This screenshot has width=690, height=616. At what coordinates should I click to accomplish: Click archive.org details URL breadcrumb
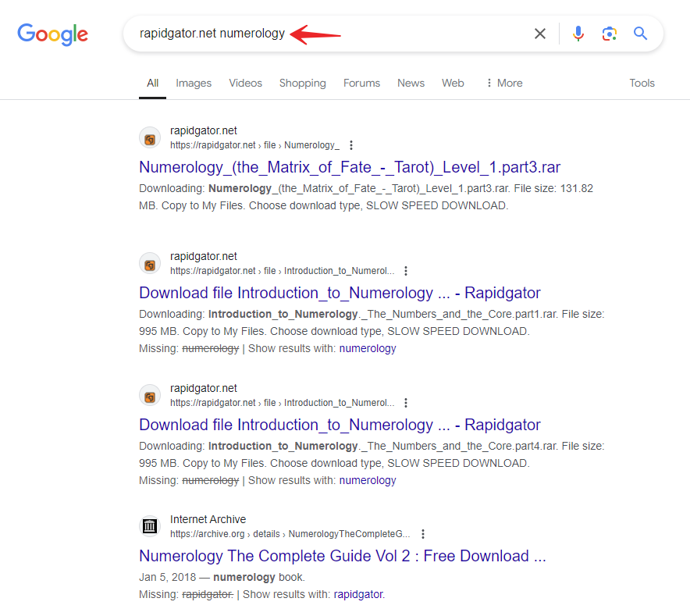(290, 534)
